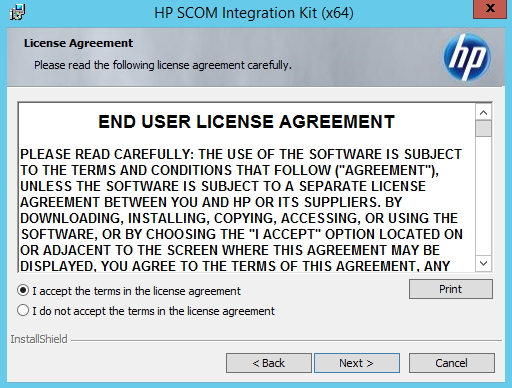Image resolution: width=512 pixels, height=388 pixels.
Task: Click the "HP SCOM Integration Kit (x64)" title bar
Action: [x=253, y=13]
